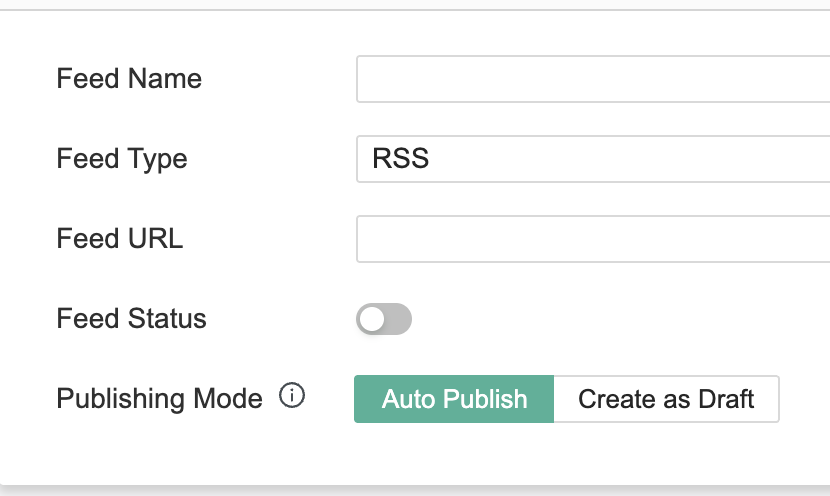Enable the Feed Status toggle
Screen dimensions: 830x496
click(384, 319)
